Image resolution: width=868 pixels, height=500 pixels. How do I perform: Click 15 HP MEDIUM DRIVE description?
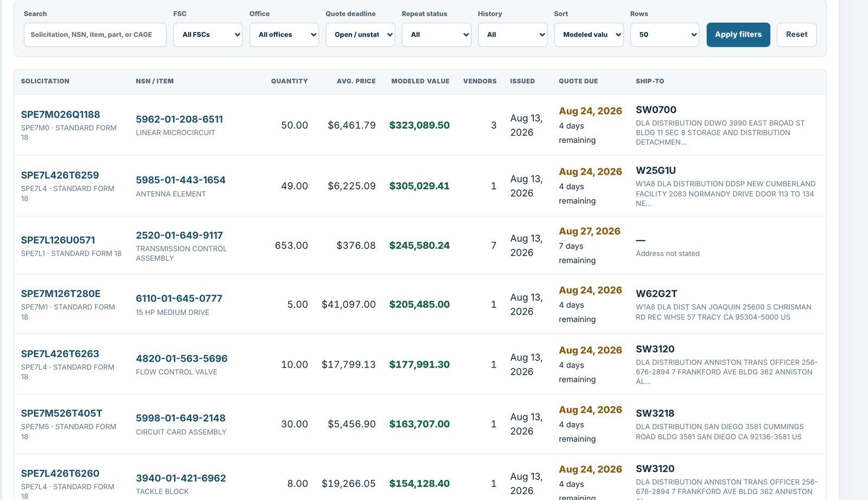173,313
